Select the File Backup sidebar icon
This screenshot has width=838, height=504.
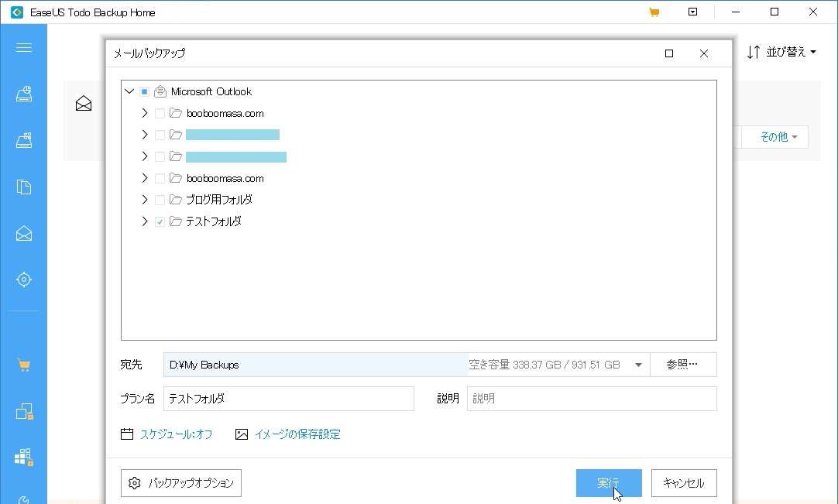click(23, 187)
